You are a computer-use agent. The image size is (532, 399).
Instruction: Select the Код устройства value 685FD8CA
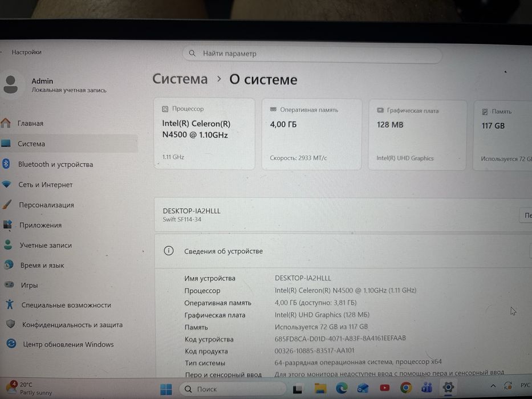(340, 338)
